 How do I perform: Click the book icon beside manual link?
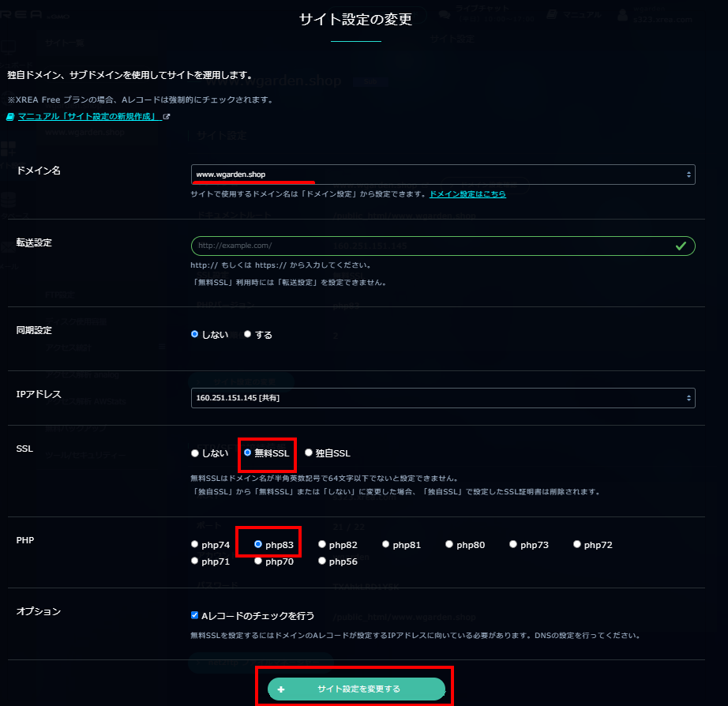coord(11,116)
